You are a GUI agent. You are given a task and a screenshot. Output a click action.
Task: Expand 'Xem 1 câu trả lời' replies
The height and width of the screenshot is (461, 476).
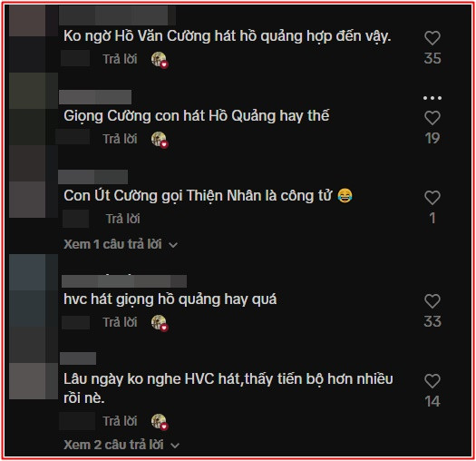(121, 244)
